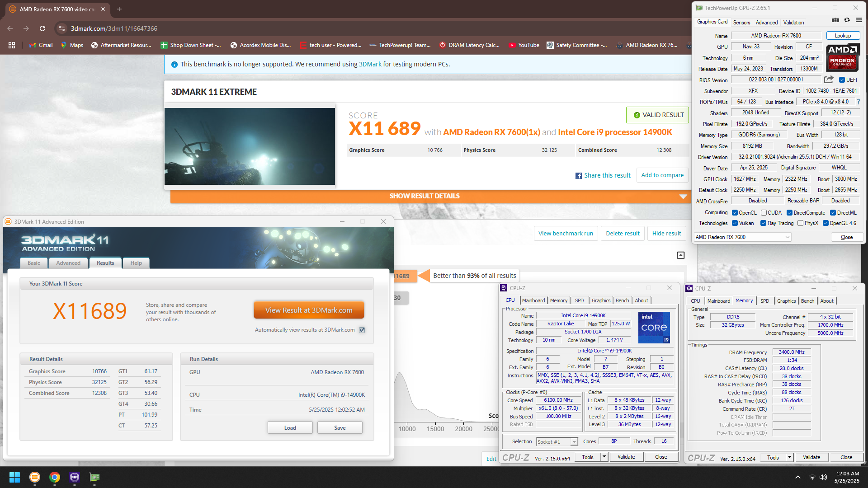
Task: Click Save button in Run Details
Action: [x=340, y=428]
